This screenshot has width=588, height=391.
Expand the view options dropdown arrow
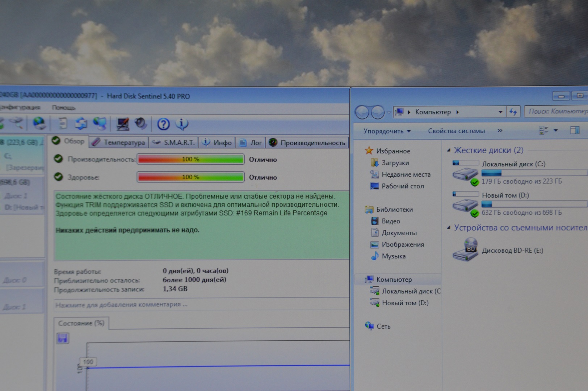(556, 130)
